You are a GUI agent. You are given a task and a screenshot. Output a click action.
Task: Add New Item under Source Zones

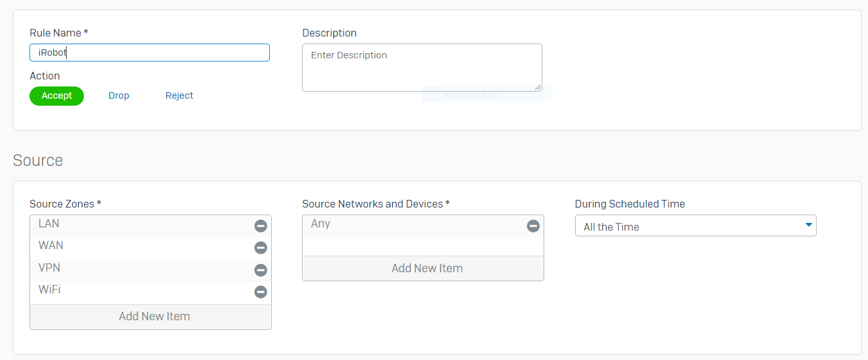click(x=154, y=316)
